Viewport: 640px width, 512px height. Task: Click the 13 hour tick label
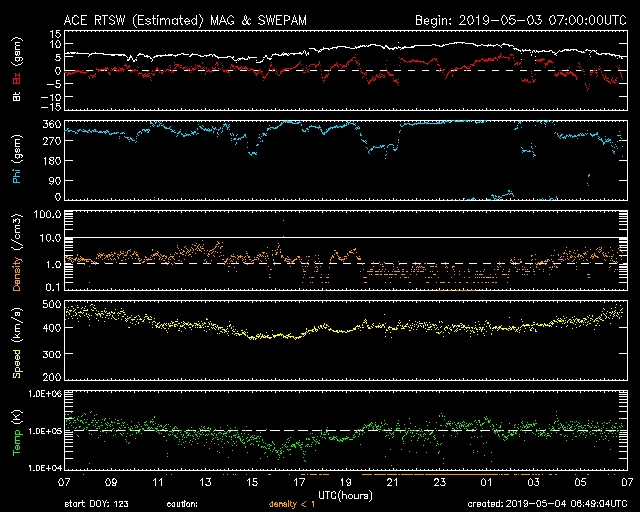(205, 482)
